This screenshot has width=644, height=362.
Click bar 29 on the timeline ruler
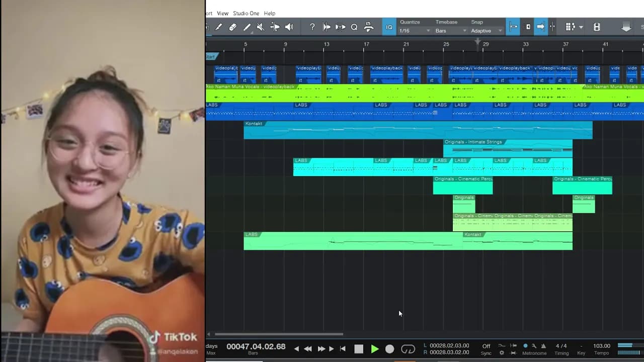[x=486, y=44]
